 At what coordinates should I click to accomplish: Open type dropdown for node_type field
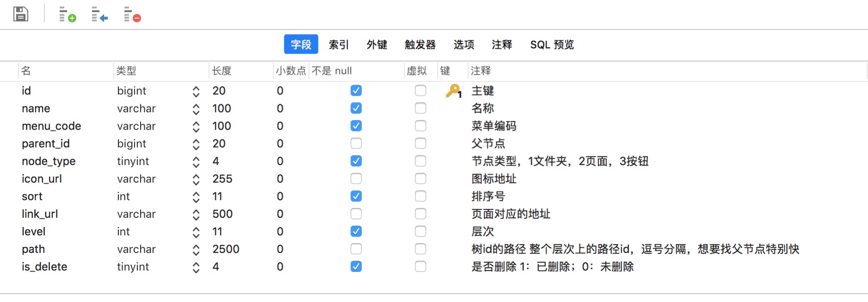196,162
